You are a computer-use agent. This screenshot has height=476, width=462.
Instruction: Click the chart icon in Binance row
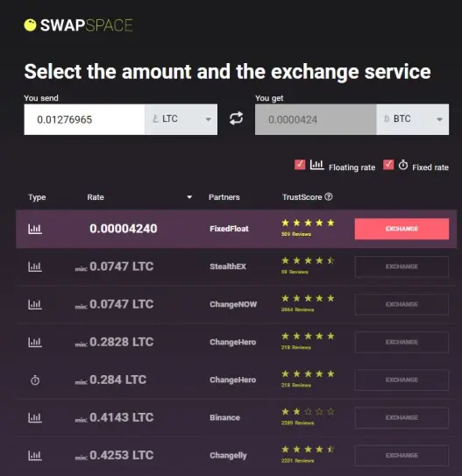(x=35, y=417)
